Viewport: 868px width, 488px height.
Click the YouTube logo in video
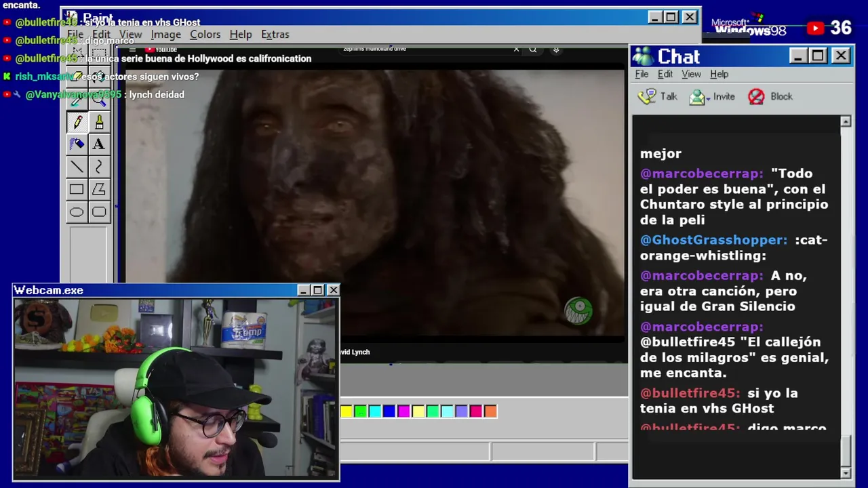pyautogui.click(x=161, y=49)
